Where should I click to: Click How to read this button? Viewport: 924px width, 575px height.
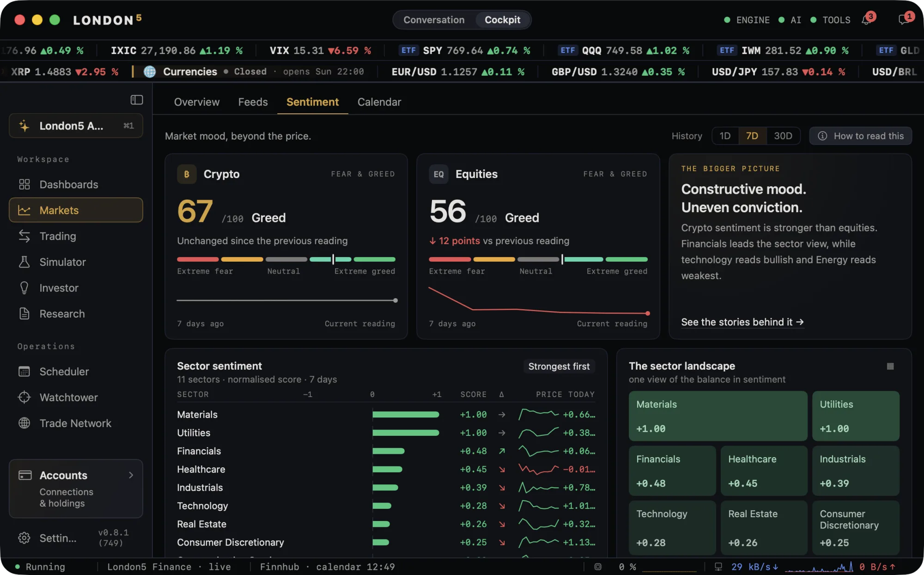pyautogui.click(x=861, y=136)
